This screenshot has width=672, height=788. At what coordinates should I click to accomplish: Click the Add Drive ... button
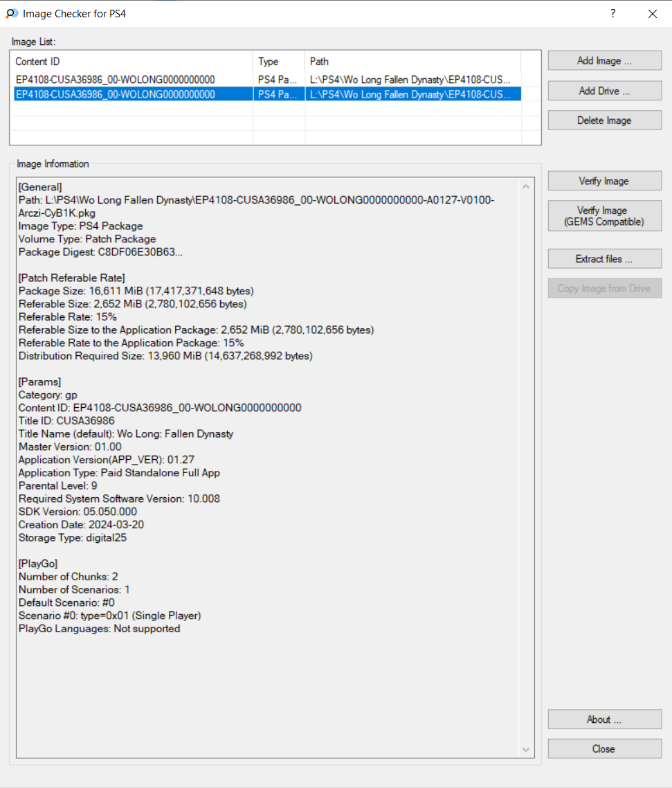coord(605,91)
